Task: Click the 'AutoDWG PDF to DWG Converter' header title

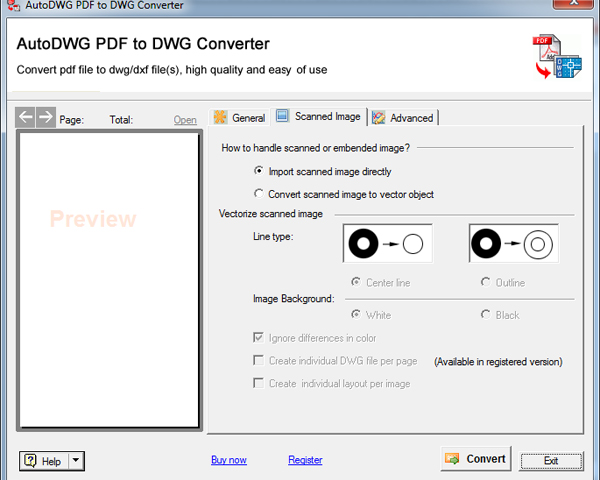Action: [143, 44]
